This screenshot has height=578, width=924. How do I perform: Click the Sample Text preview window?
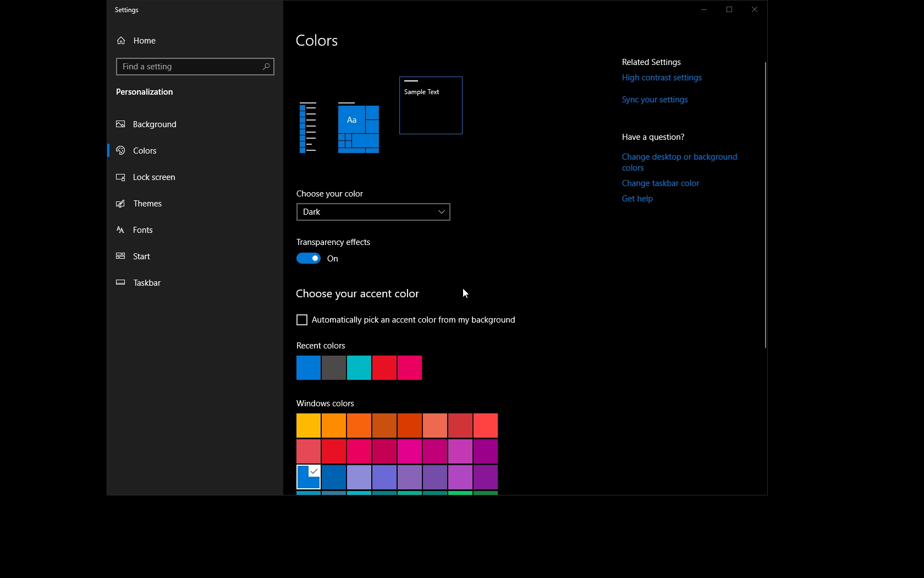(431, 105)
